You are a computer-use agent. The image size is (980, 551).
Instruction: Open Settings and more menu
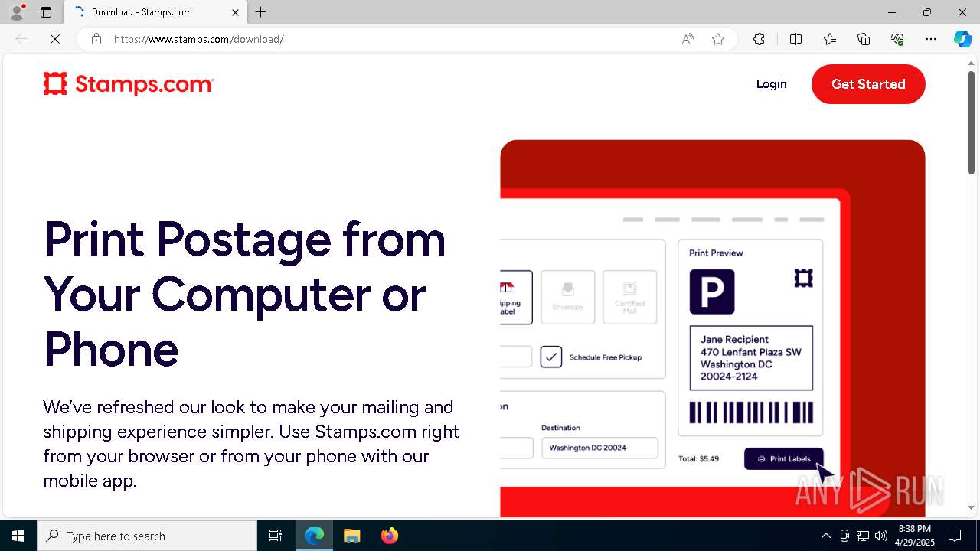[931, 39]
